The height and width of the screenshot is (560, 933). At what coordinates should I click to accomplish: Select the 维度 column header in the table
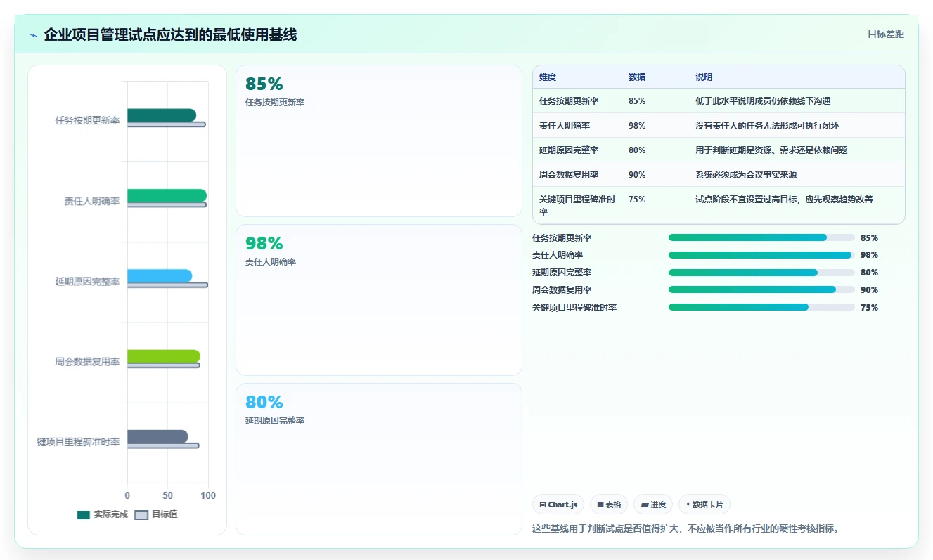pyautogui.click(x=548, y=77)
